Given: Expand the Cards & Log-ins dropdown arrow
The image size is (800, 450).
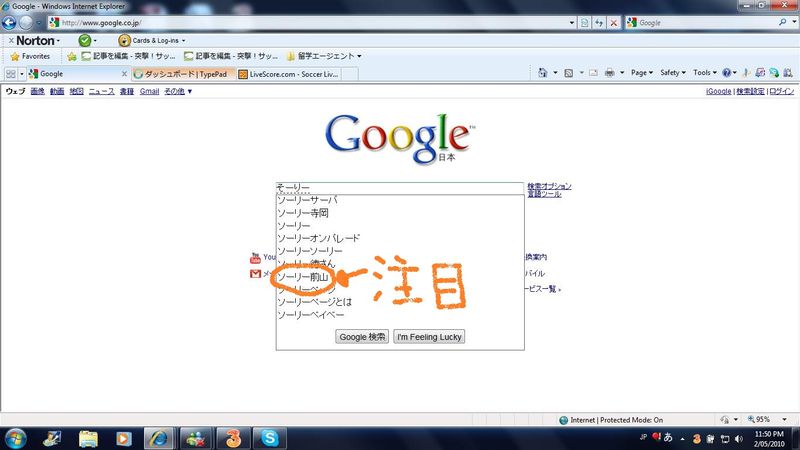Looking at the screenshot, I should click(x=184, y=41).
